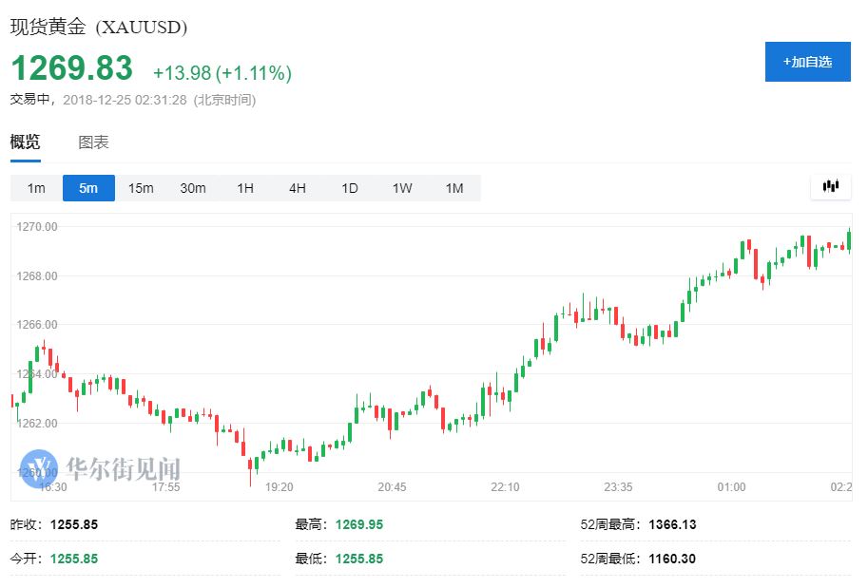Click the 22:10 time axis label
The width and height of the screenshot is (868, 588).
pos(505,487)
